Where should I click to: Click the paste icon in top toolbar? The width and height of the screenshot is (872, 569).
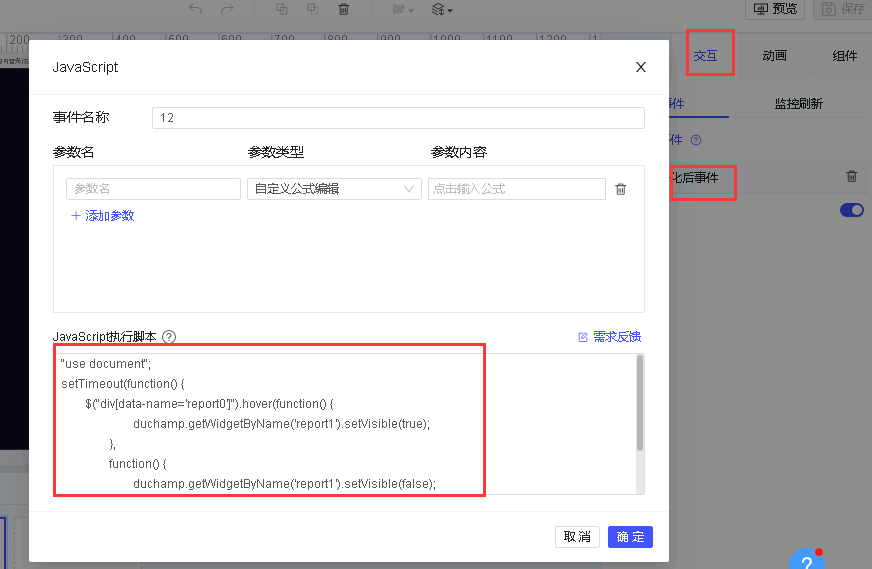313,9
